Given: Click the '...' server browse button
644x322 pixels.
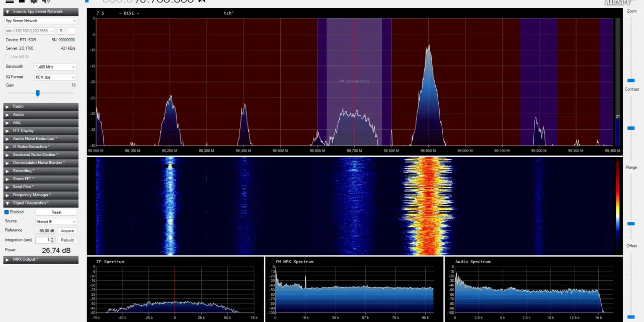Looking at the screenshot, I should (71, 31).
